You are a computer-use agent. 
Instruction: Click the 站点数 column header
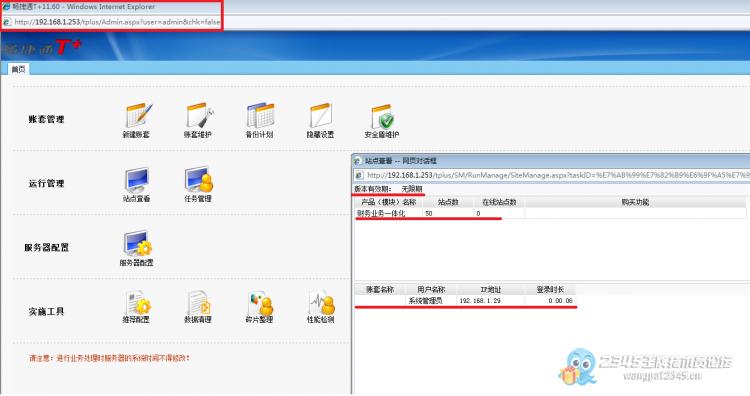tap(448, 202)
